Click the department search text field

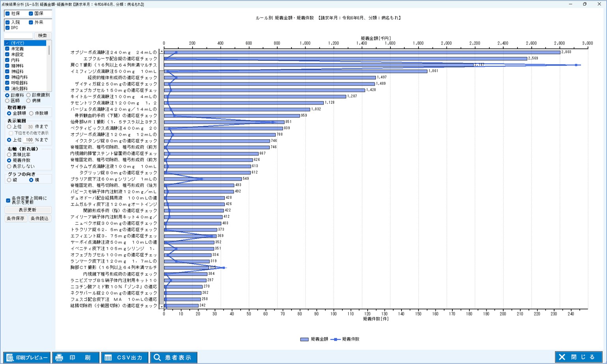click(18, 35)
